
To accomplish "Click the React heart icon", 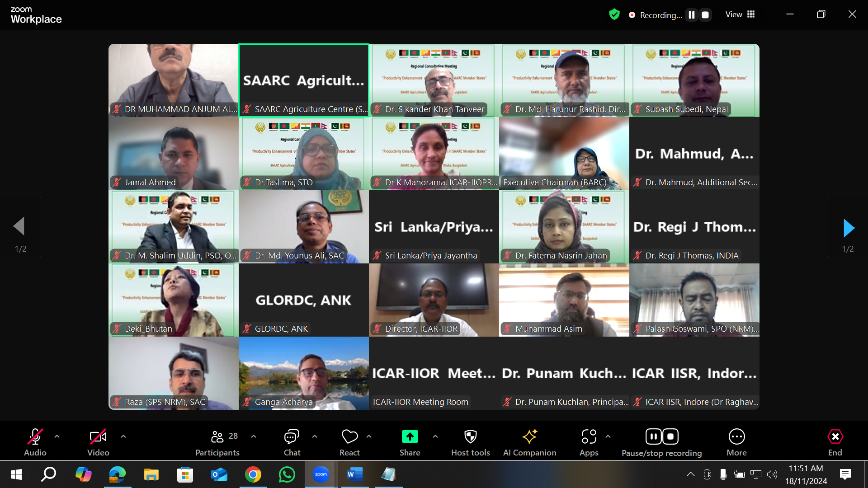I will click(x=349, y=437).
